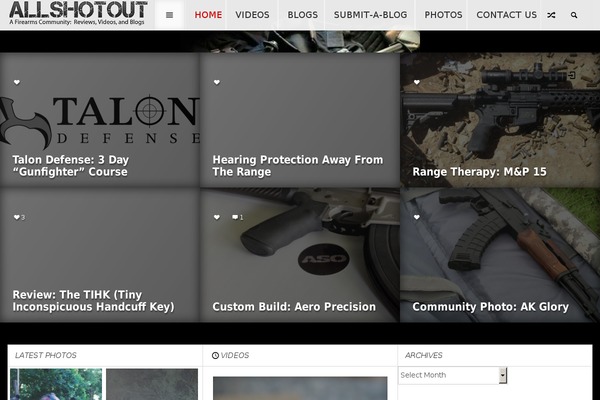Open Contact Us page
This screenshot has height=400, width=600.
(506, 15)
